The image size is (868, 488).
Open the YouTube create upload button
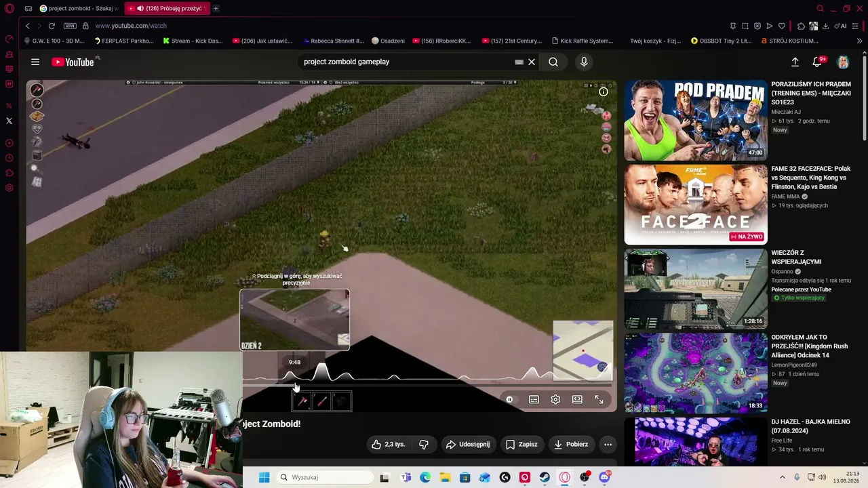point(795,62)
